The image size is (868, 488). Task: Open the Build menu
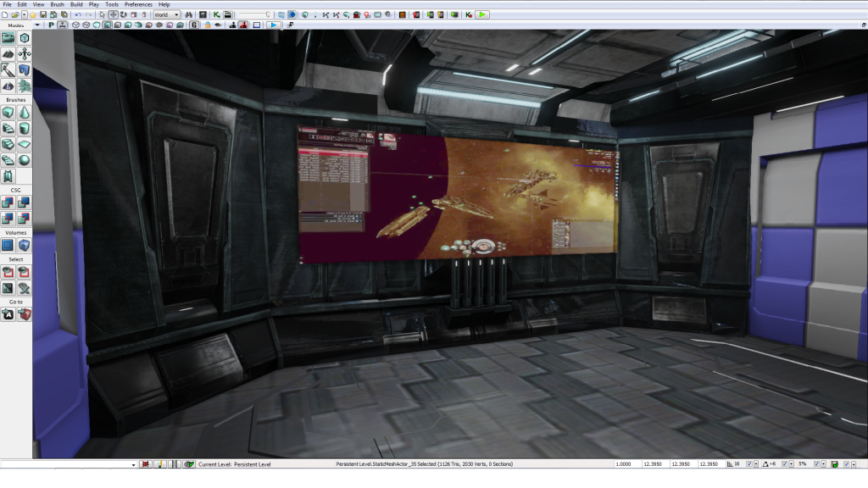point(76,4)
